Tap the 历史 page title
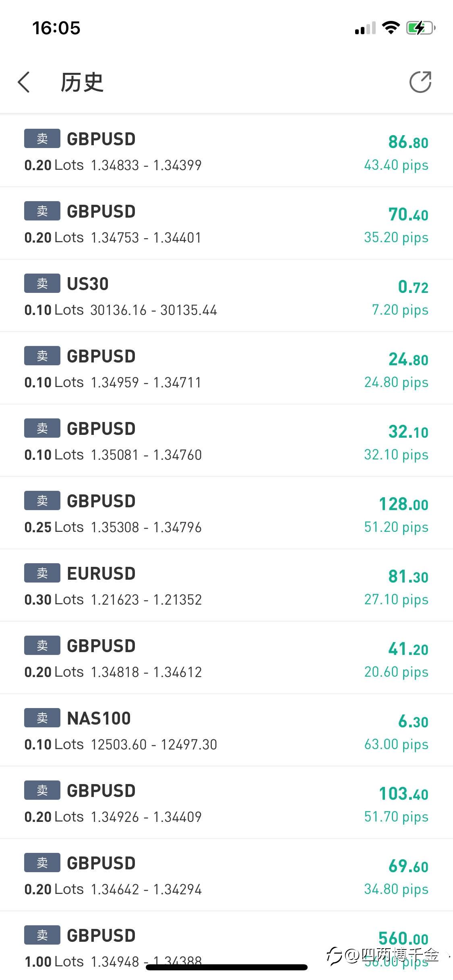Image resolution: width=453 pixels, height=980 pixels. [82, 82]
